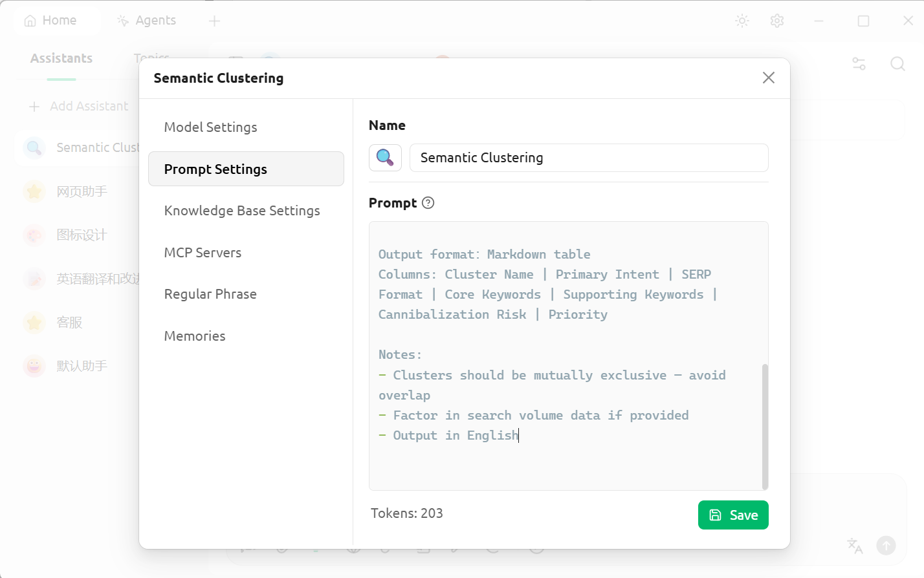The image size is (924, 578).
Task: Click the translate icon near input box
Action: point(855,546)
